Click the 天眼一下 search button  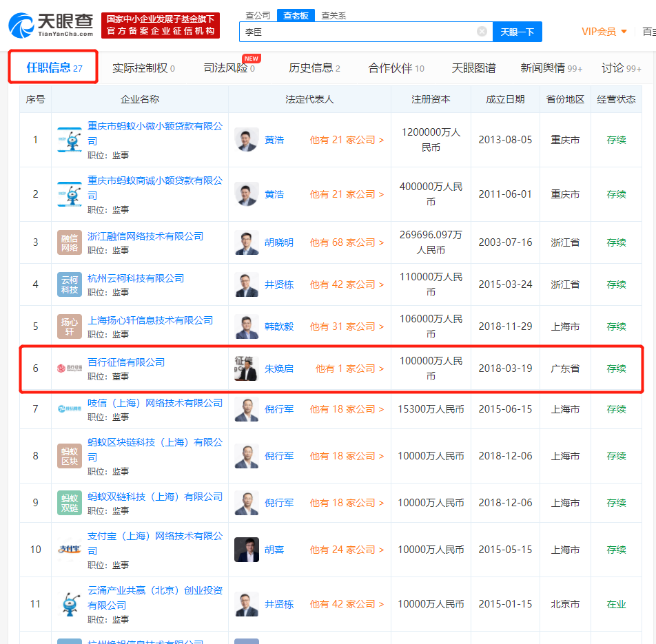click(x=517, y=32)
